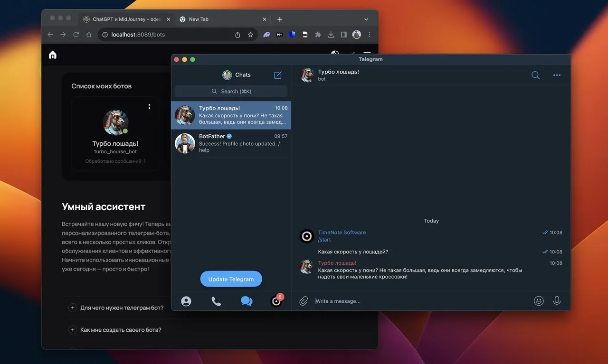This screenshot has height=364, width=608.
Task: Record a voice message with microphone
Action: point(557,301)
